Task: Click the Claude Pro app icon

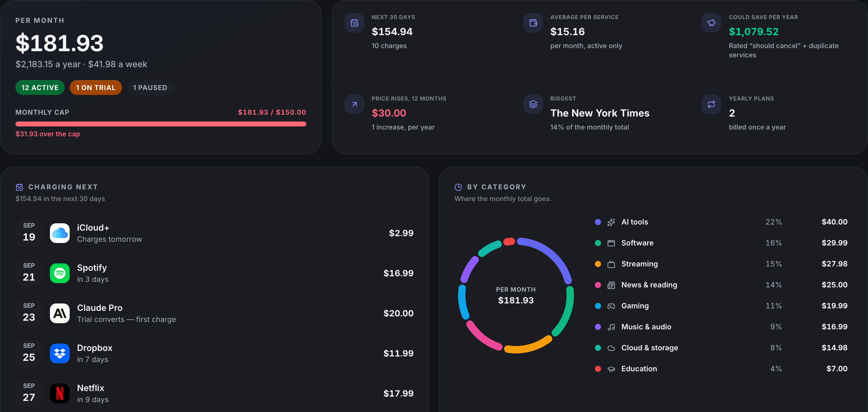Action: click(59, 313)
